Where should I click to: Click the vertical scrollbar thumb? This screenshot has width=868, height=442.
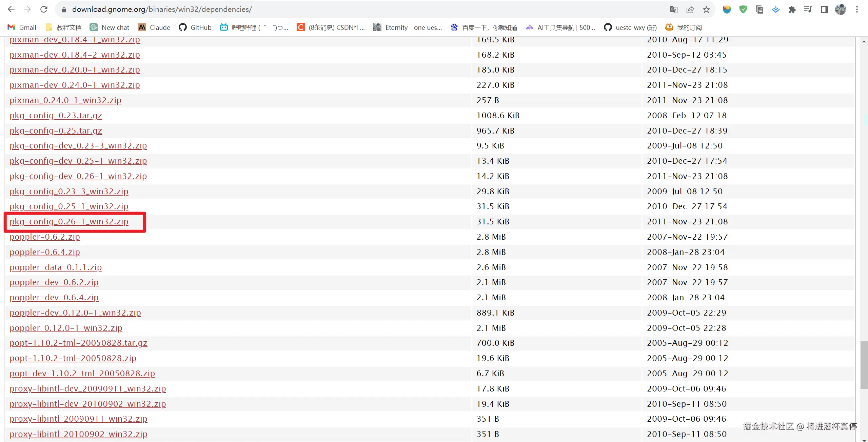coord(864,365)
